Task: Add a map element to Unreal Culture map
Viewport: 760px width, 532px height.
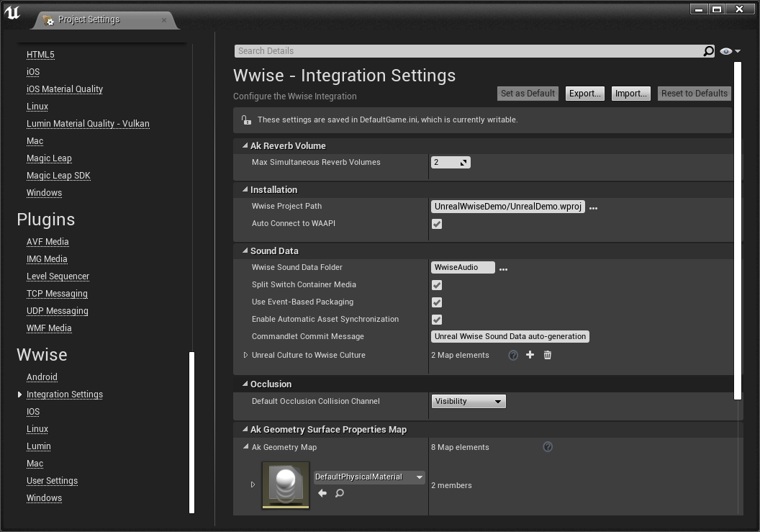Action: [x=530, y=355]
